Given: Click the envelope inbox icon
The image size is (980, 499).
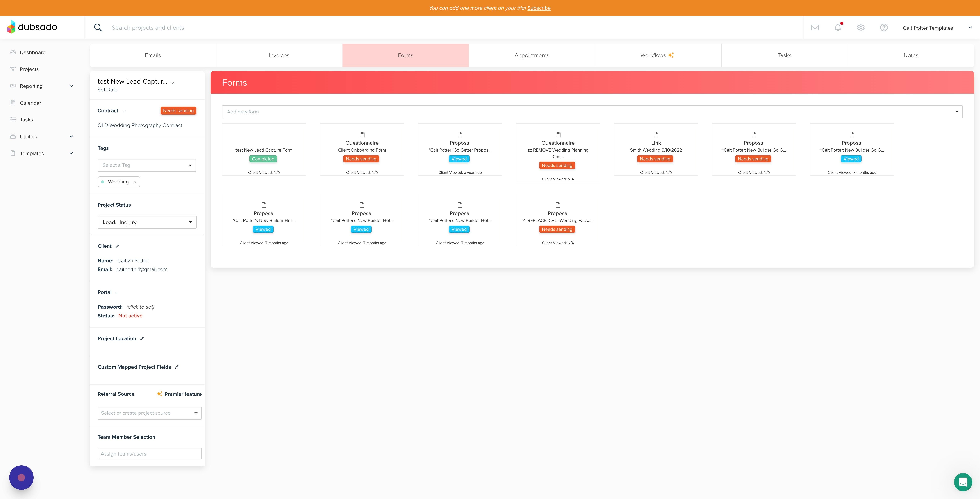Looking at the screenshot, I should tap(815, 28).
